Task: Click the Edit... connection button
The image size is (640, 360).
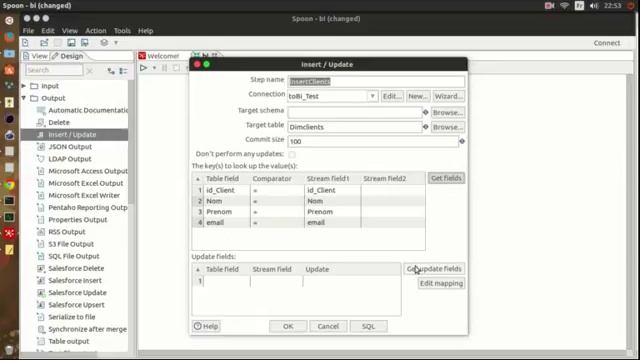Action: [392, 96]
